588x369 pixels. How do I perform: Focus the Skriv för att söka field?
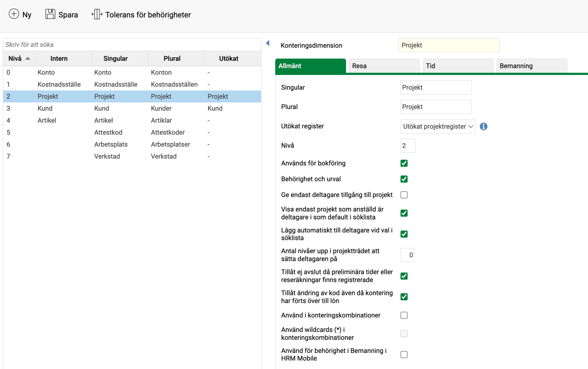pyautogui.click(x=132, y=45)
